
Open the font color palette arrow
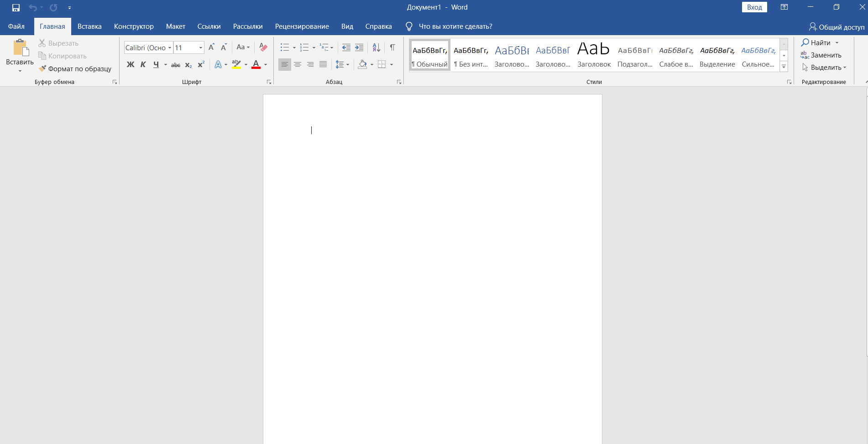[x=266, y=65]
